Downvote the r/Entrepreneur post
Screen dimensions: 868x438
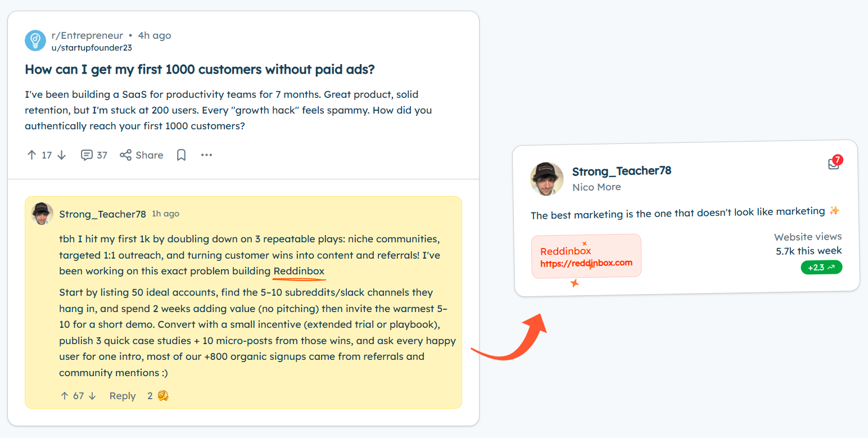(x=62, y=155)
